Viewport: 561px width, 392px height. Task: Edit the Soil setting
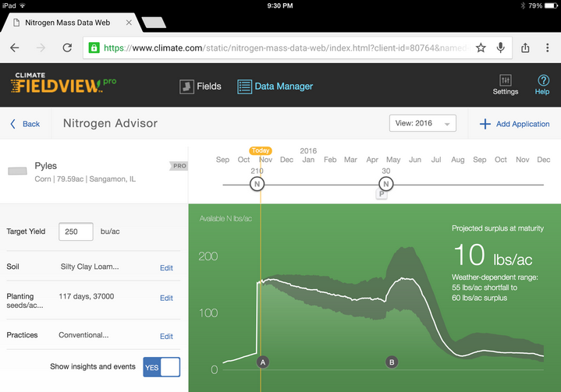(x=166, y=267)
